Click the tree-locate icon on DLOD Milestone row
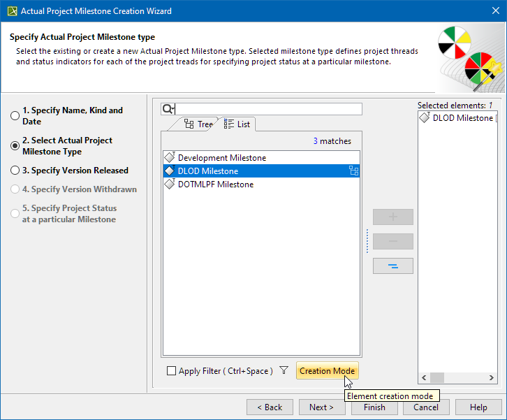 (354, 171)
